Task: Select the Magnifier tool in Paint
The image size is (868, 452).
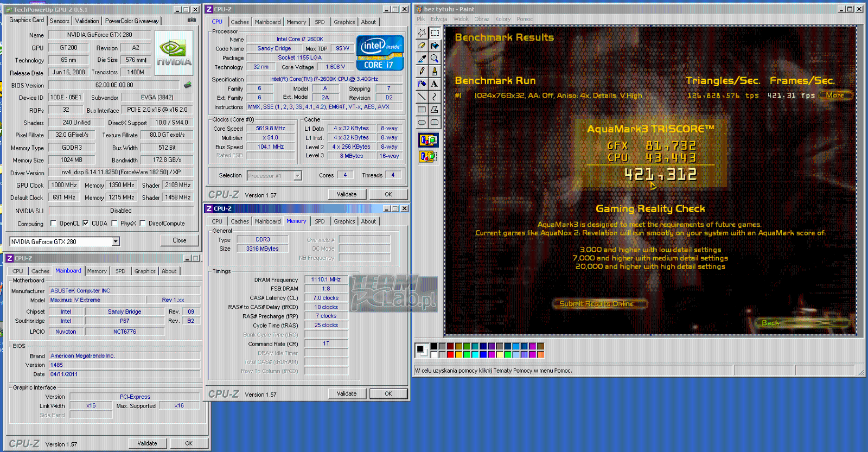Action: tap(435, 58)
